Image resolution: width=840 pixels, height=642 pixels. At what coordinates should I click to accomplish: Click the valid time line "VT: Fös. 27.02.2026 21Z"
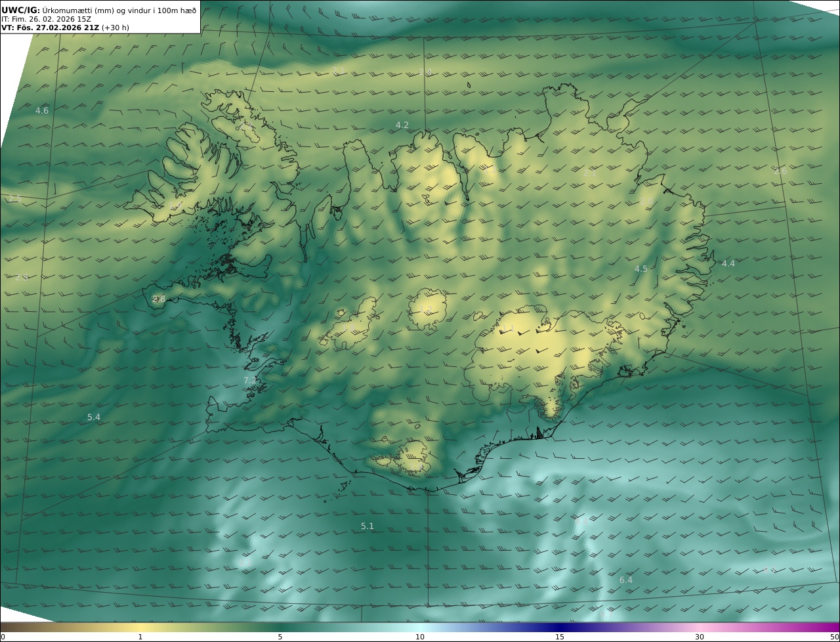51,28
